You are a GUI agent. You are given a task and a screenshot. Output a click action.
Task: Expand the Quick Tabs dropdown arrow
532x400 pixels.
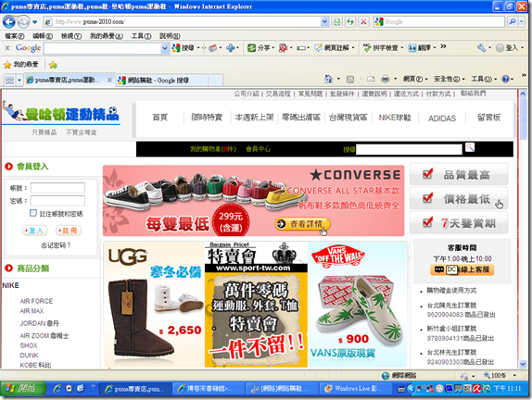pyautogui.click(x=19, y=81)
